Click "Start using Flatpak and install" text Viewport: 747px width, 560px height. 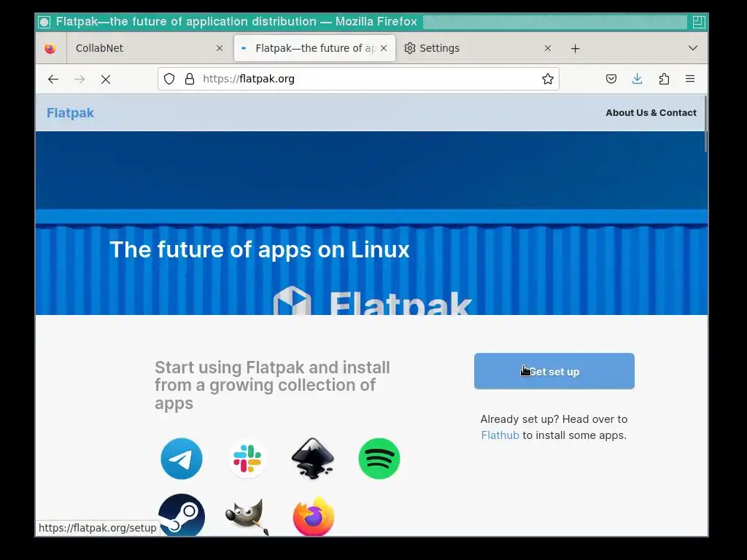(272, 367)
